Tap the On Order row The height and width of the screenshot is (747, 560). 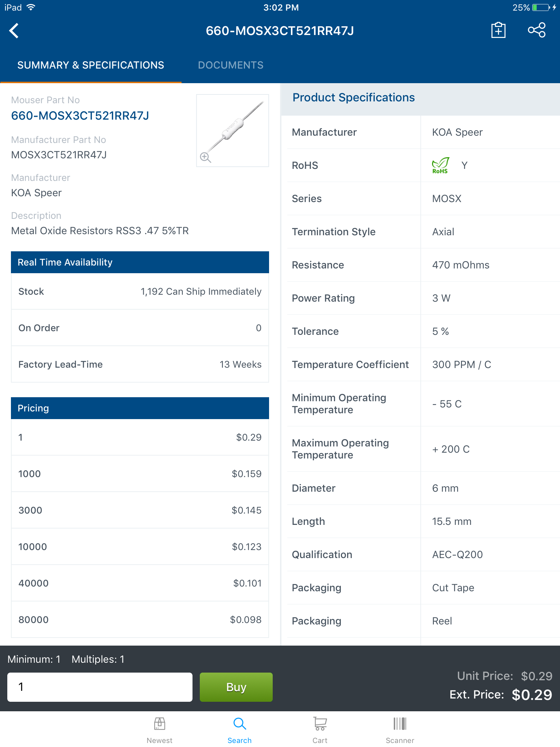[140, 328]
